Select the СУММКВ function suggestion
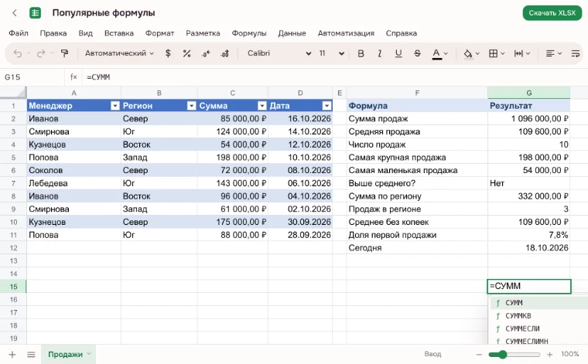The width and height of the screenshot is (588, 364). (539, 315)
